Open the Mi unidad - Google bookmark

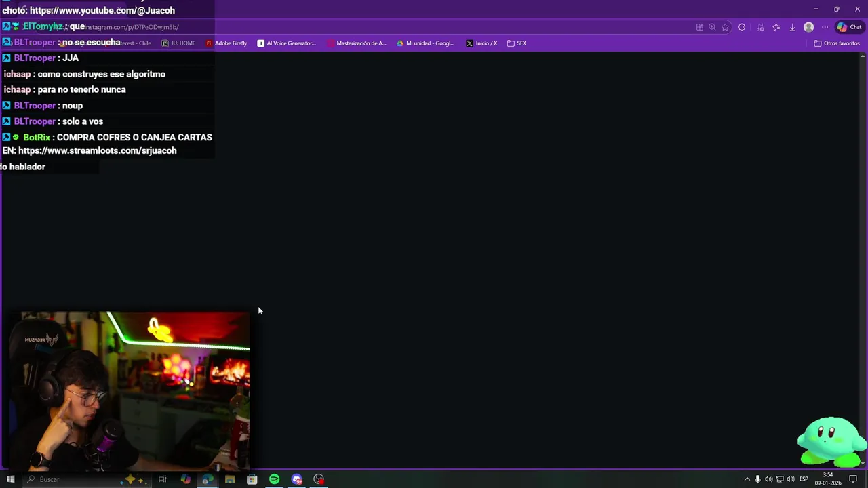425,43
